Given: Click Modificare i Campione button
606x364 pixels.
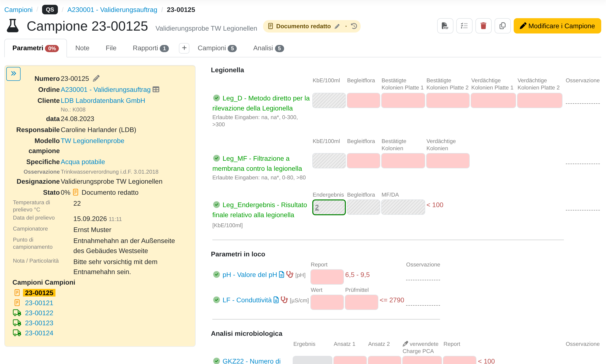Looking at the screenshot, I should pyautogui.click(x=557, y=26).
